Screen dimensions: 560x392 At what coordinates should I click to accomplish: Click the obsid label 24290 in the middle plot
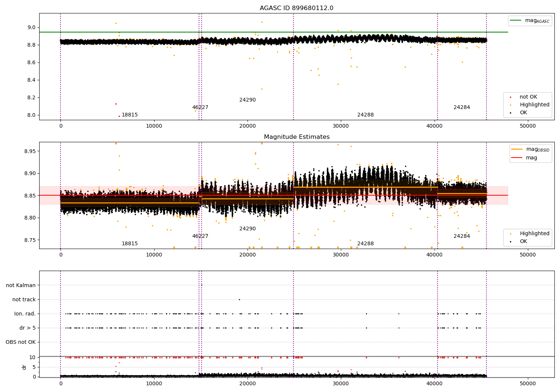248,229
